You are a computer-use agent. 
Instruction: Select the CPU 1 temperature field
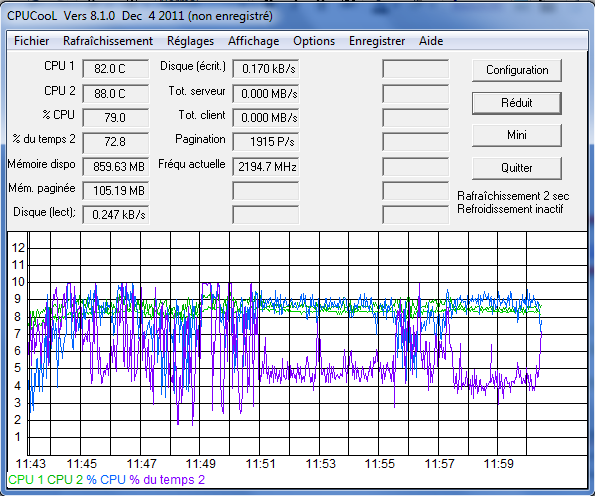click(116, 69)
